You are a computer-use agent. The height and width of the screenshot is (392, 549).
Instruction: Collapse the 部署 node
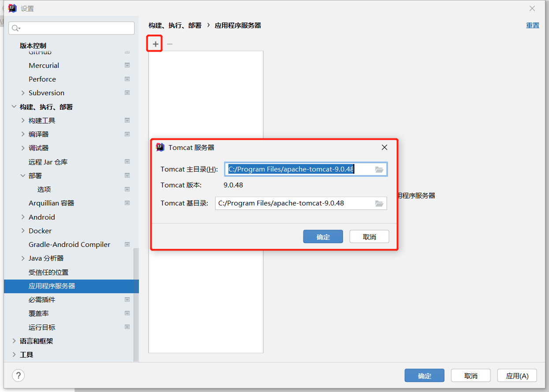coord(23,175)
